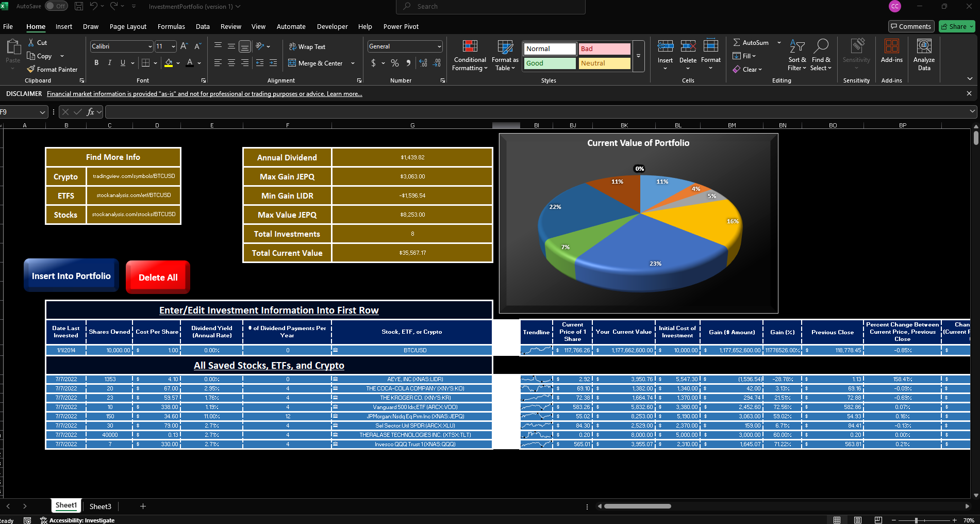Open the Add-ins button
This screenshot has height=524, width=980.
pyautogui.click(x=891, y=52)
